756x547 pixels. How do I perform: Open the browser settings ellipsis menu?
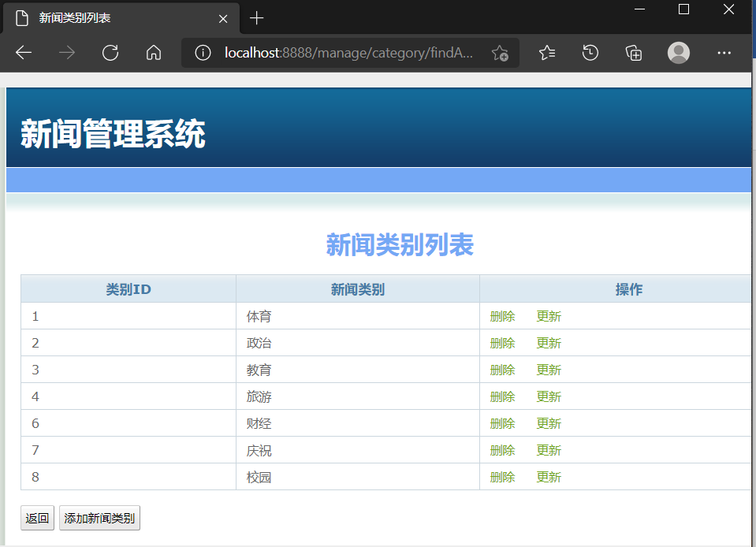pos(724,53)
